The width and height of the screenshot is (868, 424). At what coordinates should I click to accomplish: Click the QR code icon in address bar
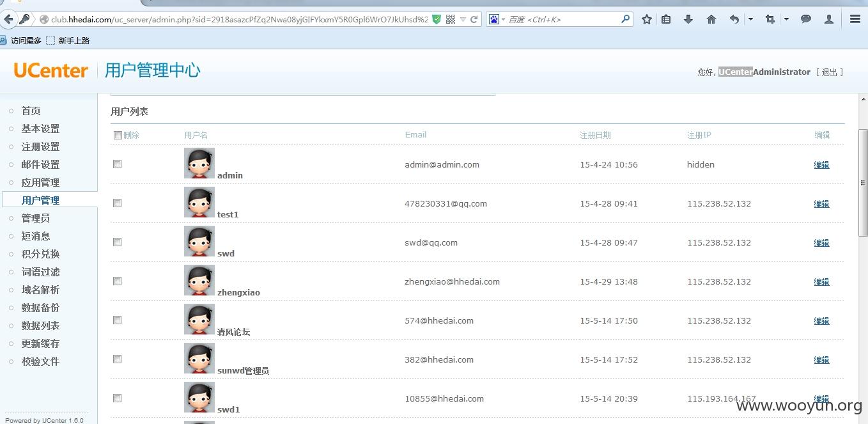coord(451,19)
